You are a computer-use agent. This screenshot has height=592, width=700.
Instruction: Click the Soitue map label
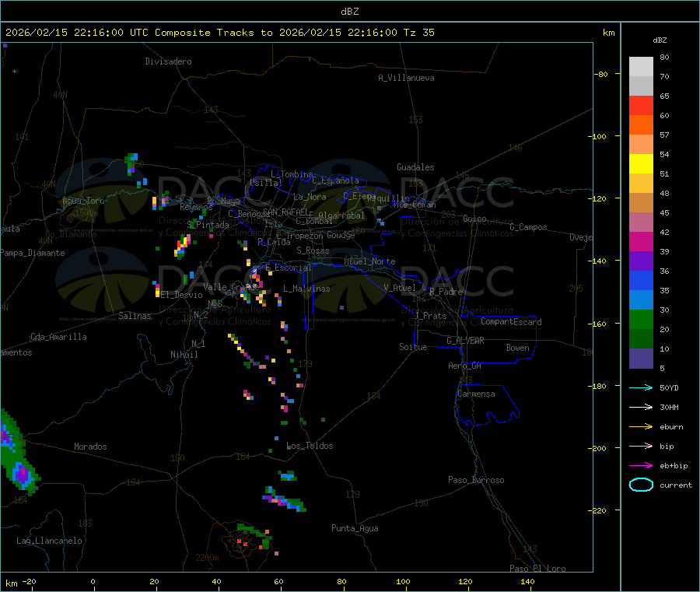coord(413,347)
